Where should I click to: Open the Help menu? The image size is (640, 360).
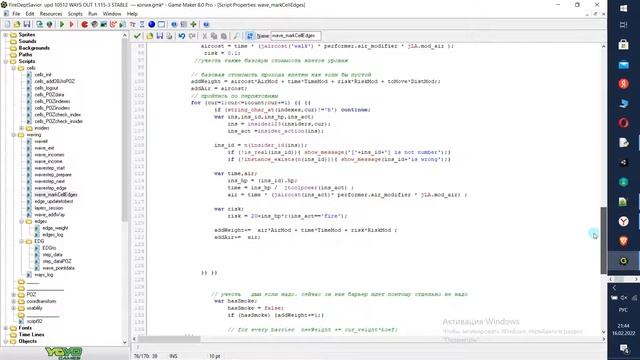132,13
